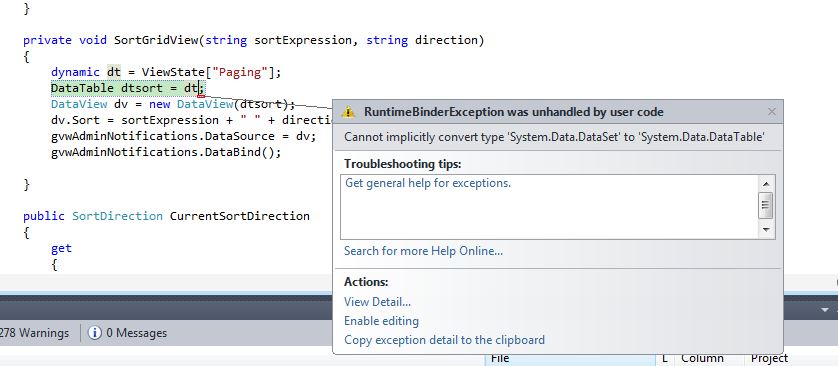Screen dimensions: 838x366
Task: Sort error list by Project column header
Action: [x=769, y=359]
